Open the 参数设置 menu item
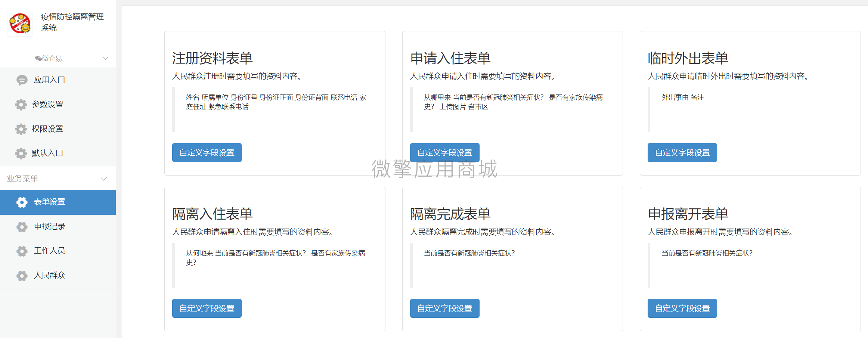868x338 pixels. coord(58,105)
